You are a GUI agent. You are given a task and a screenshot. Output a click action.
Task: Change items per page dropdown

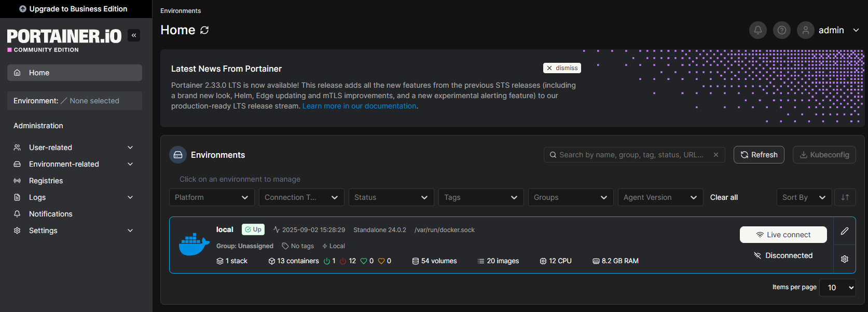pyautogui.click(x=837, y=288)
